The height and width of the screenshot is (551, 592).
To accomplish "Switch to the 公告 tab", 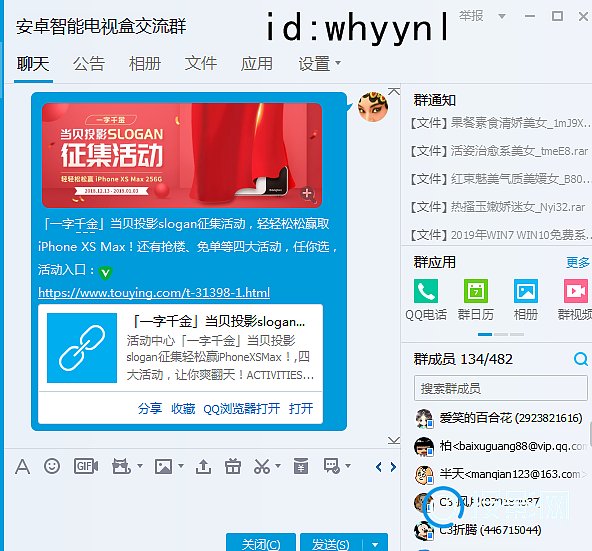I will point(89,63).
